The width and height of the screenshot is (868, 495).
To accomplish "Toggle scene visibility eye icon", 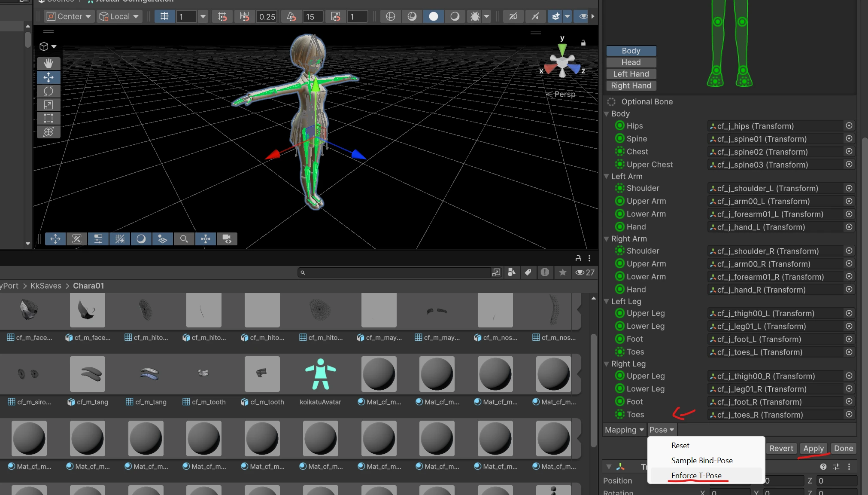I will point(583,16).
